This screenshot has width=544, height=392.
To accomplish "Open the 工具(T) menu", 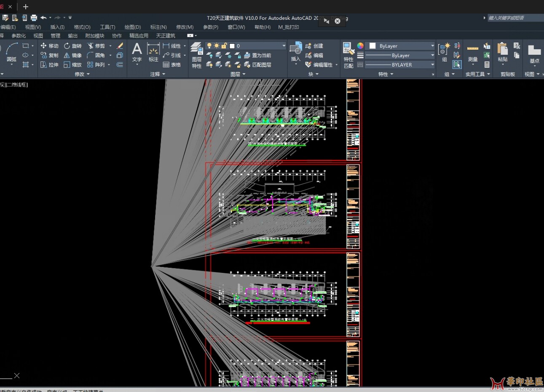I will (107, 27).
